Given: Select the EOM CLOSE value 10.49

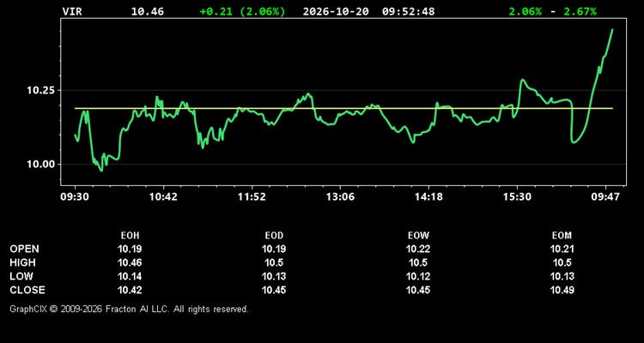Looking at the screenshot, I should click(562, 290).
